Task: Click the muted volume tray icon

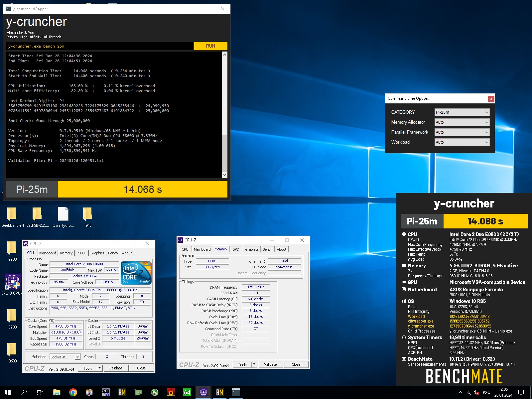Action: [476, 392]
